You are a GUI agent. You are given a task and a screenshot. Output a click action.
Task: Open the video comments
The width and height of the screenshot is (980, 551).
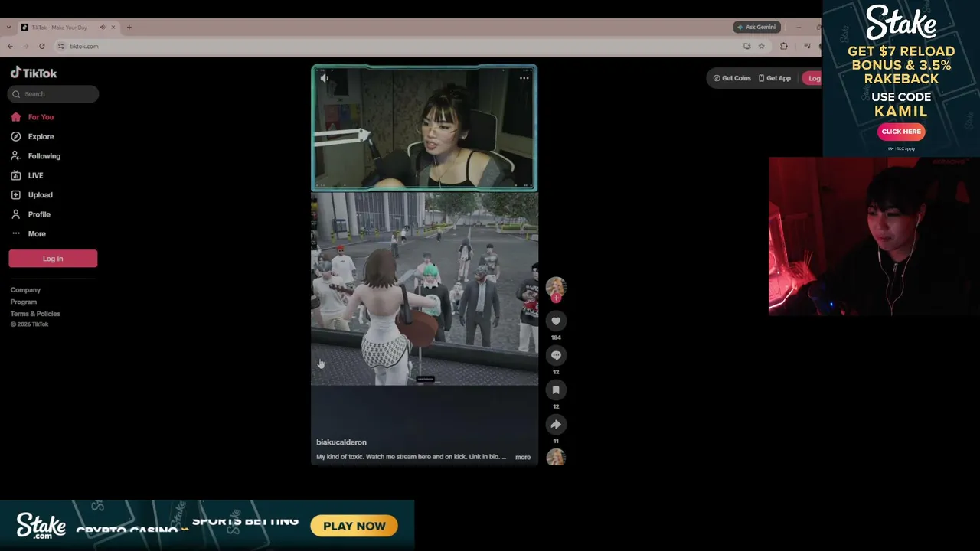coord(556,355)
